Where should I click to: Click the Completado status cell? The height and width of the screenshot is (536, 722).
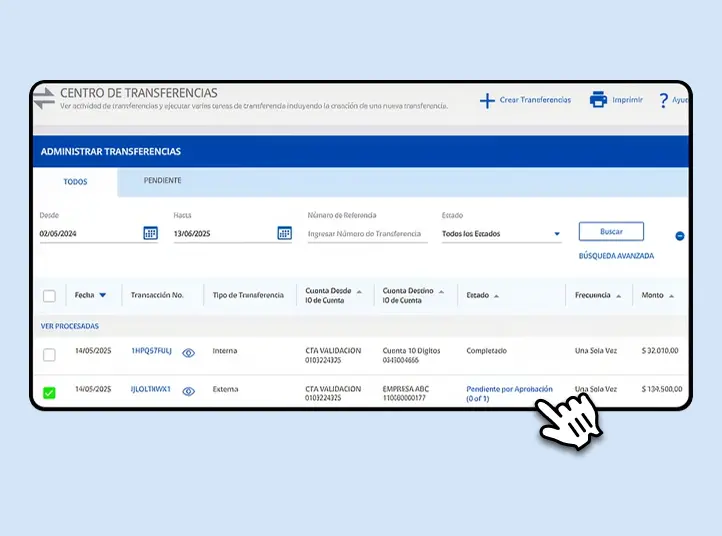click(486, 351)
